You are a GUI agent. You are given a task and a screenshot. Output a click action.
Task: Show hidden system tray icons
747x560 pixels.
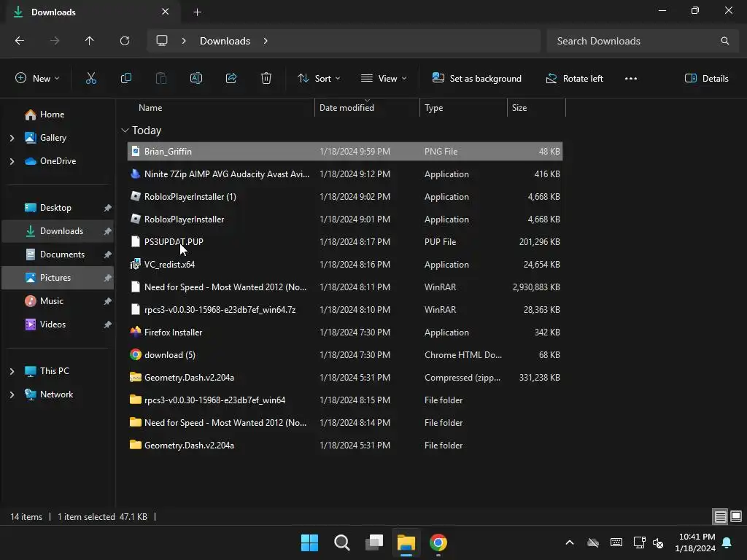coord(569,542)
